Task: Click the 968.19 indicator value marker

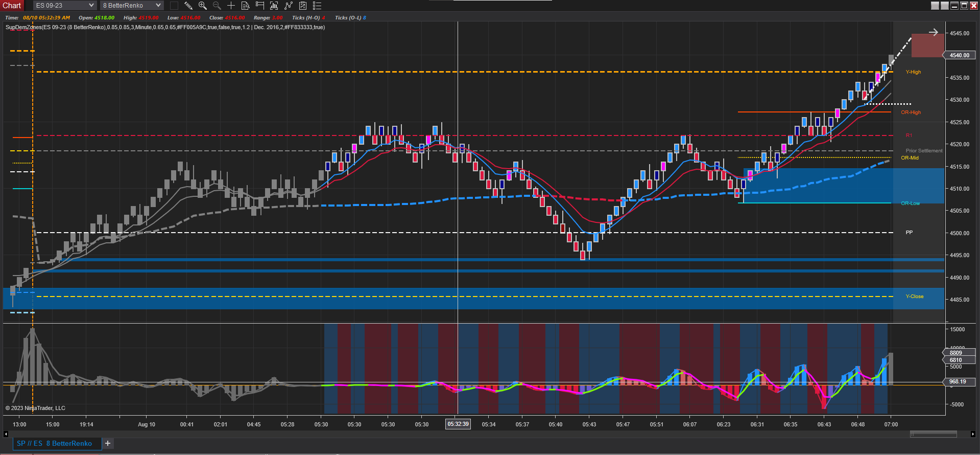Action: (x=958, y=381)
